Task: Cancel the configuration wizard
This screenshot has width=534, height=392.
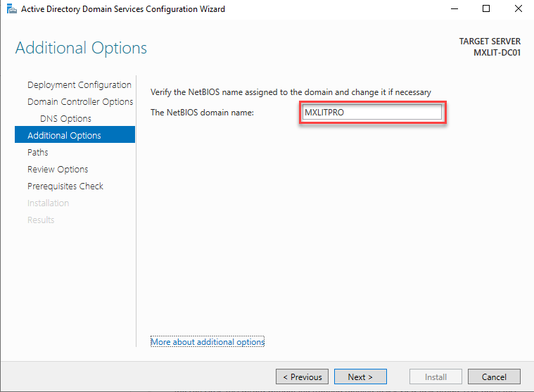Action: click(x=494, y=377)
